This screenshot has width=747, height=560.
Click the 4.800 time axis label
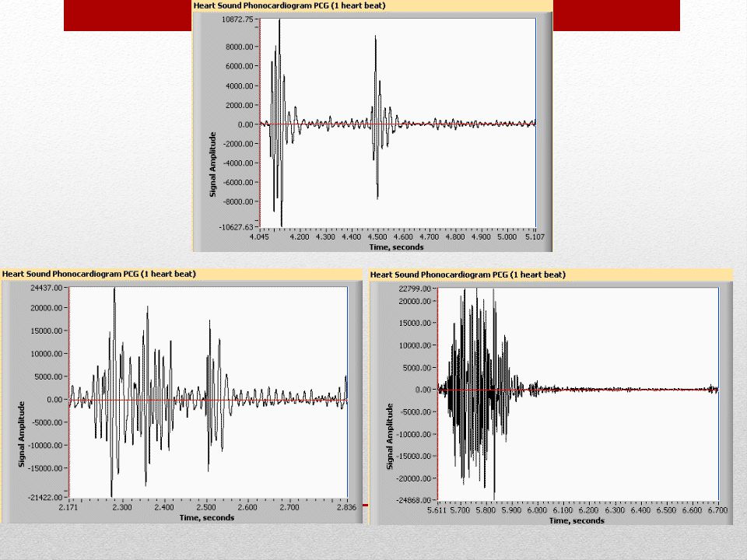pyautogui.click(x=455, y=236)
